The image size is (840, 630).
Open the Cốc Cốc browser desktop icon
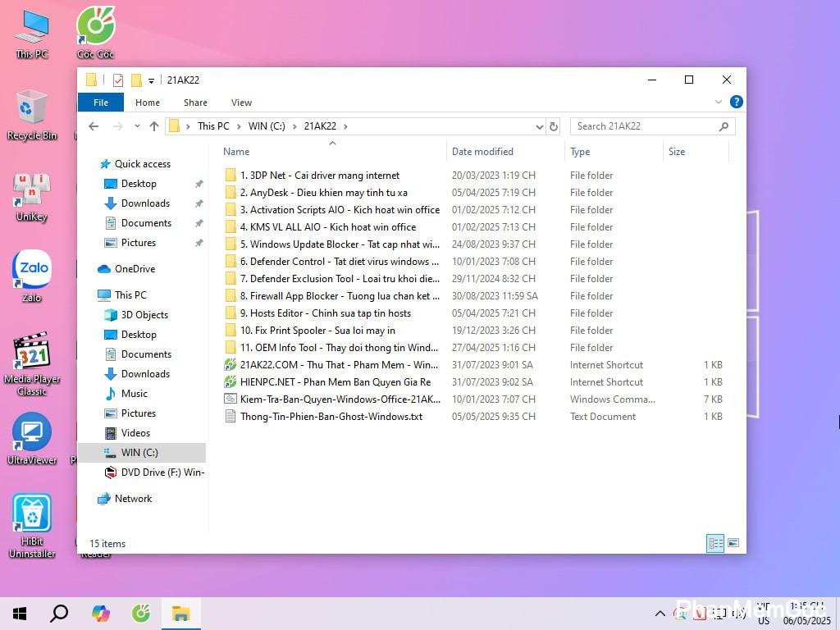pyautogui.click(x=96, y=26)
